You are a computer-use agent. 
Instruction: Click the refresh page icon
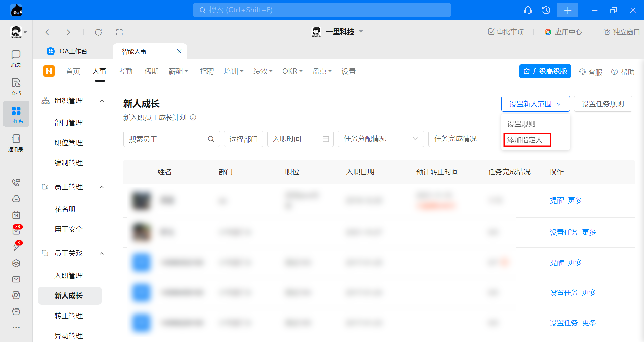tap(98, 32)
